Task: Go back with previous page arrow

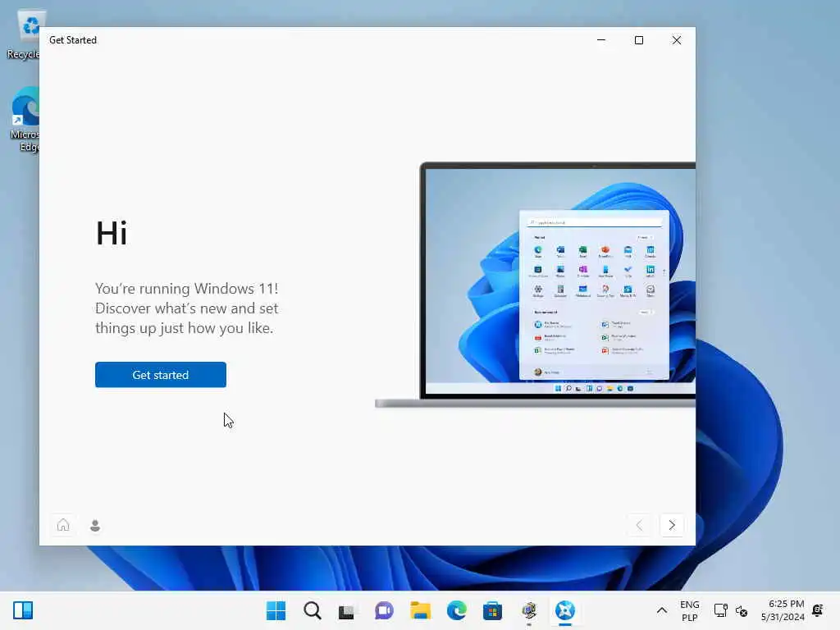Action: coord(639,525)
